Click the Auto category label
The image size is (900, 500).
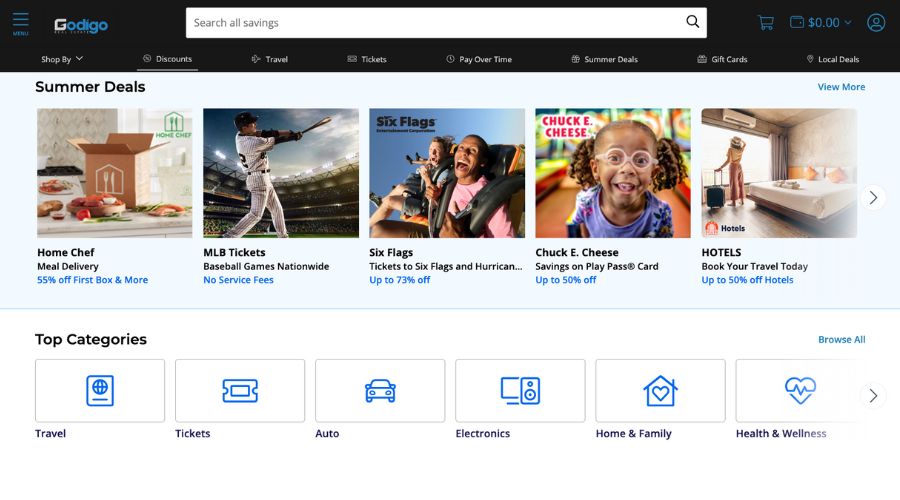click(327, 433)
